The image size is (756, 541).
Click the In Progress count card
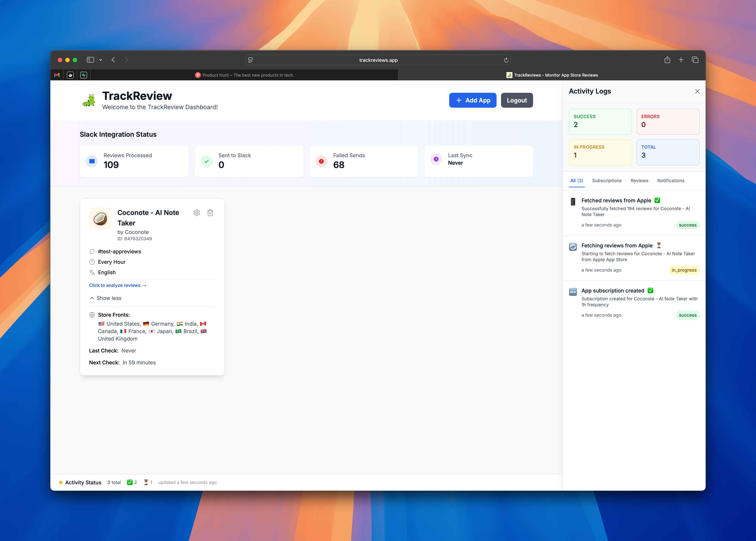tap(600, 152)
